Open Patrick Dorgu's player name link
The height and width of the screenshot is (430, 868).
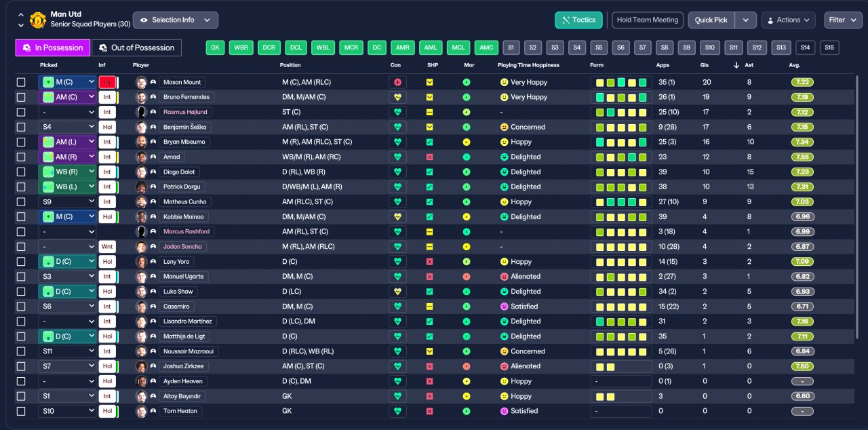pyautogui.click(x=182, y=187)
